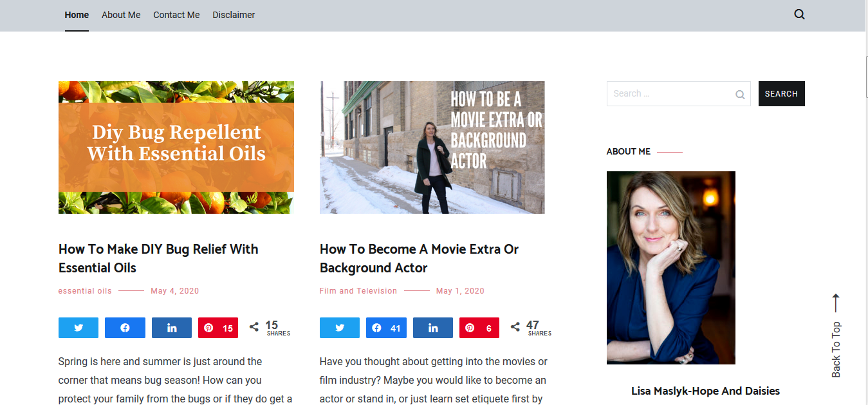Select the Home navigation item
This screenshot has height=405, width=868.
coord(77,15)
